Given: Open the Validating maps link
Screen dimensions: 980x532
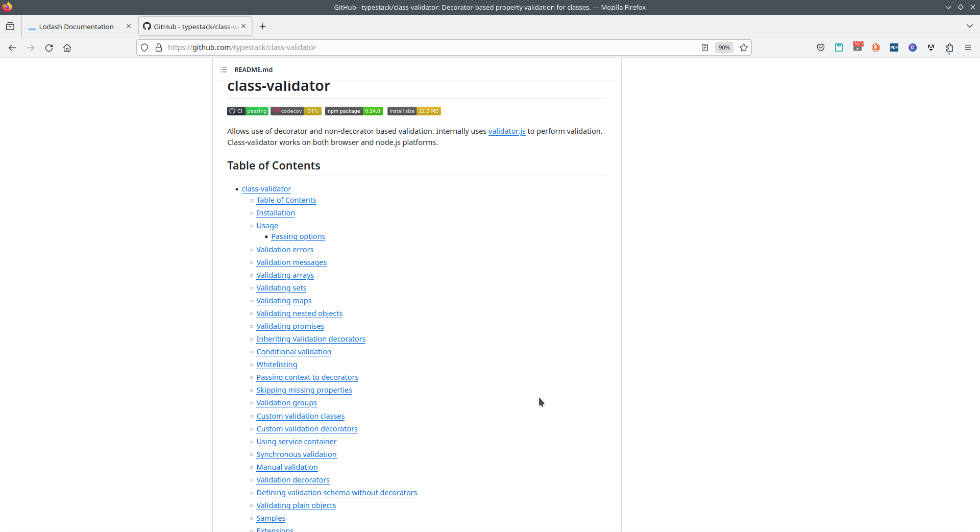Looking at the screenshot, I should tap(284, 301).
